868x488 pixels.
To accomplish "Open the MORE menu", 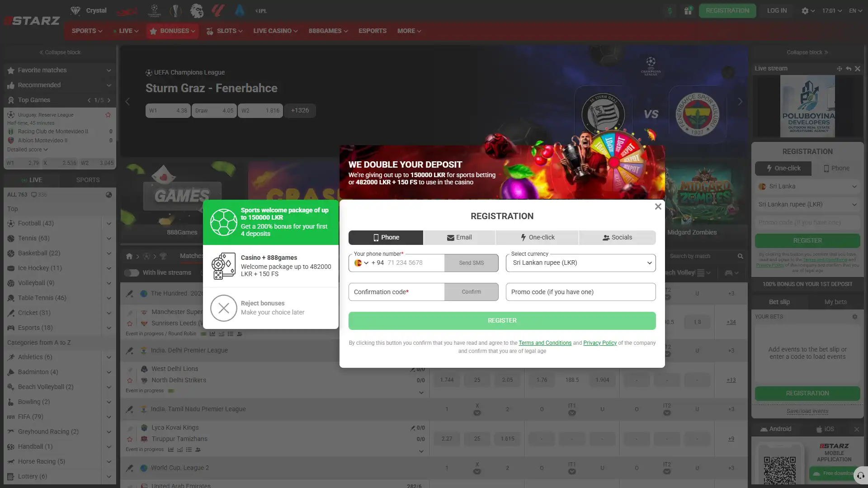I will [x=409, y=31].
